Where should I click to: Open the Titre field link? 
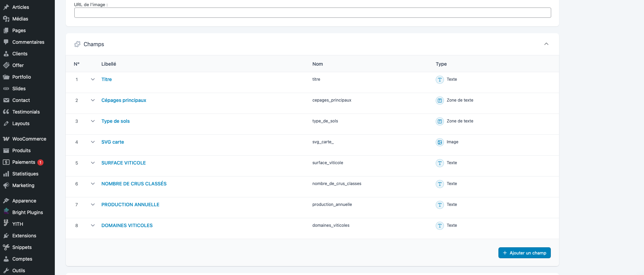point(107,79)
